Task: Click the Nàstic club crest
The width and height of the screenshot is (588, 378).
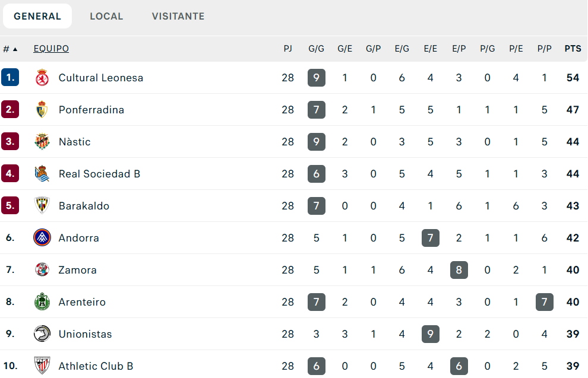Action: pos(42,142)
